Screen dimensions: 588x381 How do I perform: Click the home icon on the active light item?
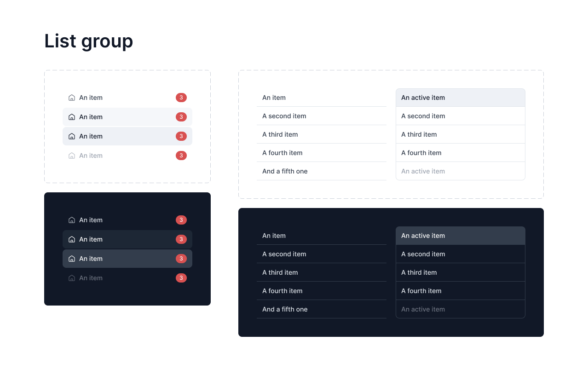pos(72,136)
